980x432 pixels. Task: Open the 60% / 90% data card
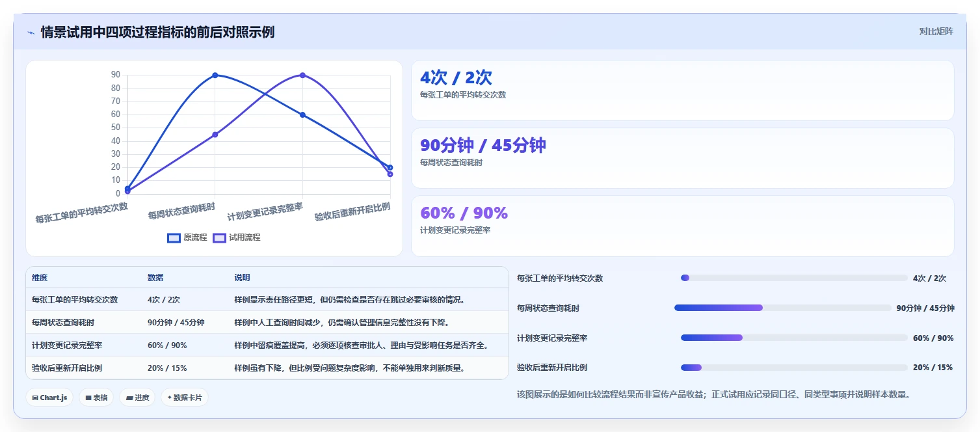coord(683,226)
